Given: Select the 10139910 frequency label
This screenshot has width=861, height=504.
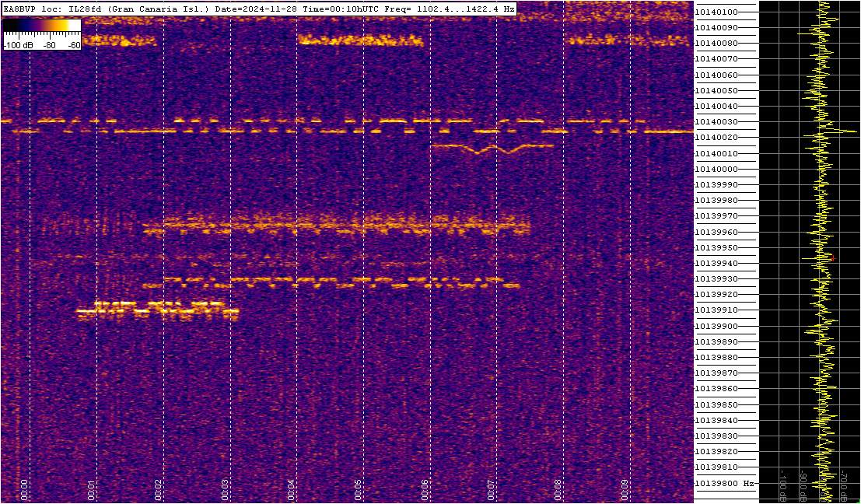Looking at the screenshot, I should [x=716, y=311].
